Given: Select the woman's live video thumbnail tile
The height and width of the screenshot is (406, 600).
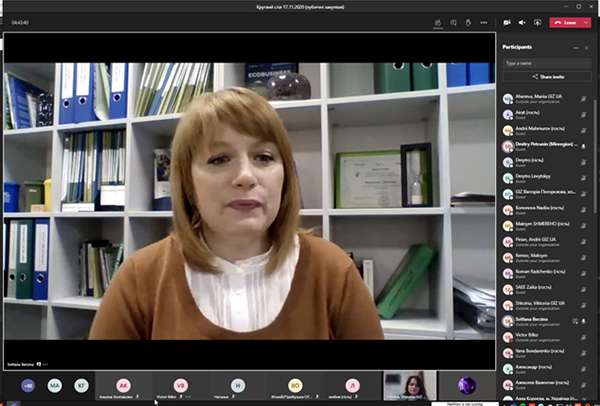Looking at the screenshot, I should [x=410, y=385].
